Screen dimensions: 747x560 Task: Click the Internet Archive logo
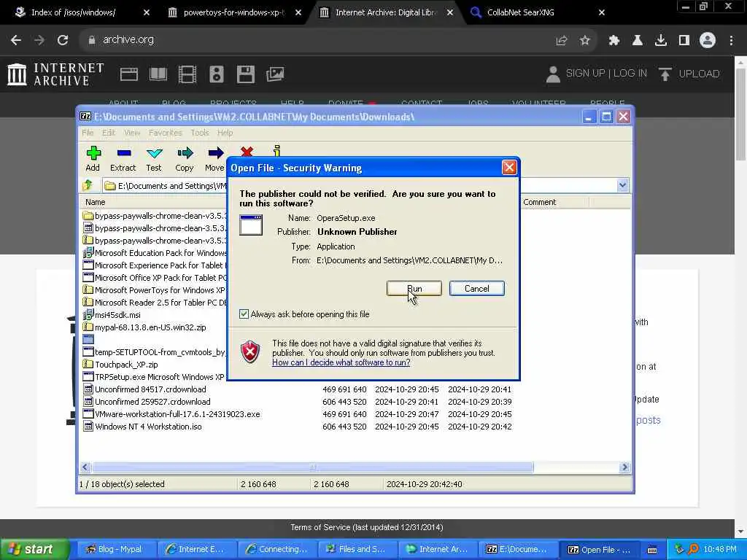[x=55, y=74]
